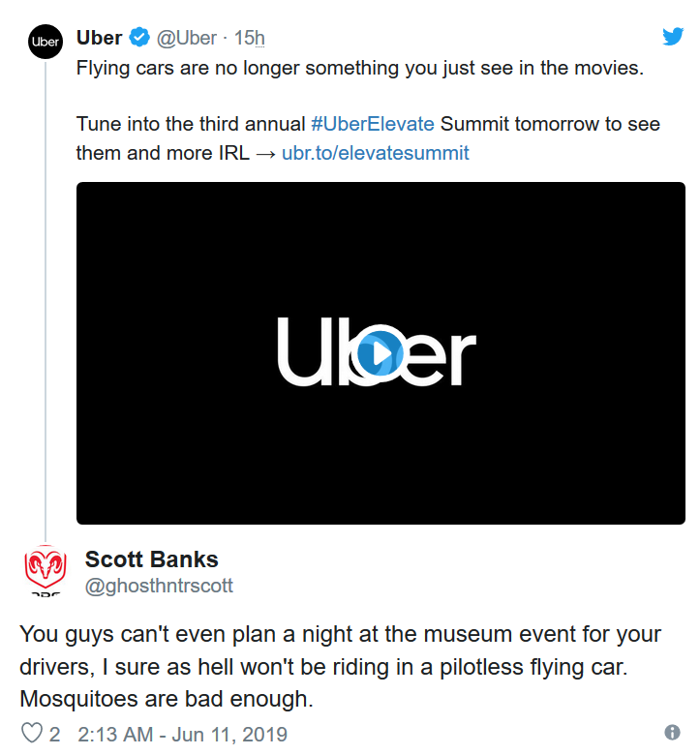Open the 2:13 AM - Jun 11, 2019 timestamp
The width and height of the screenshot is (700, 755).
(182, 734)
